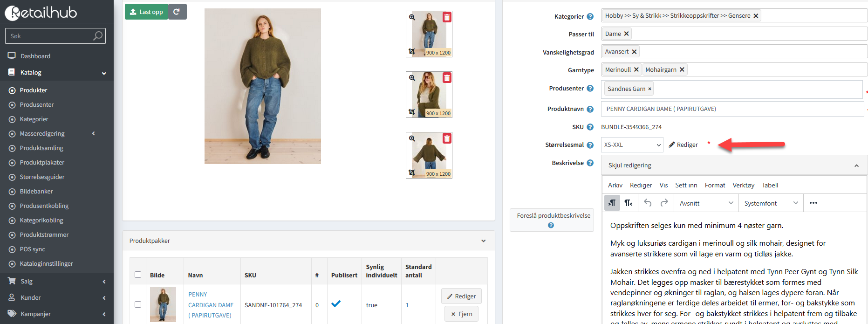Collapse the Produktpakker panel

pyautogui.click(x=483, y=241)
